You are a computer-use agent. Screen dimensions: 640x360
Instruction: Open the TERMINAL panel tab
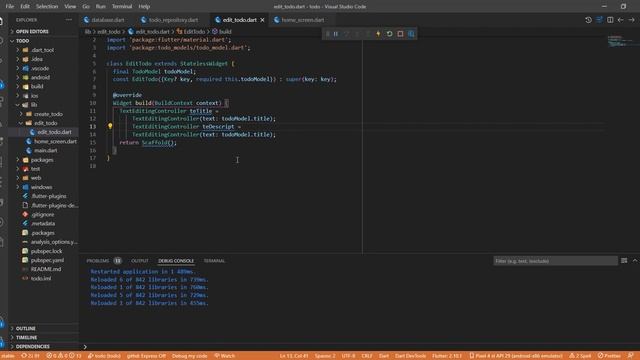[x=214, y=260]
